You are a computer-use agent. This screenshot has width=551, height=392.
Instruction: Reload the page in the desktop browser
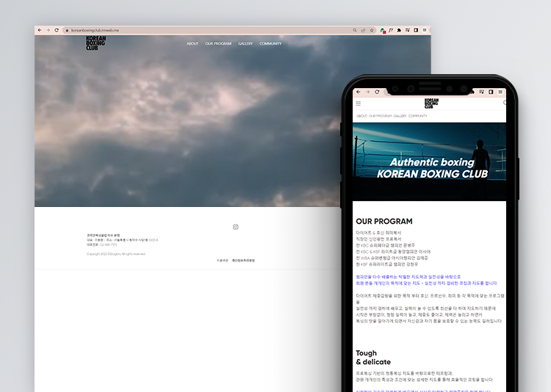click(x=57, y=30)
